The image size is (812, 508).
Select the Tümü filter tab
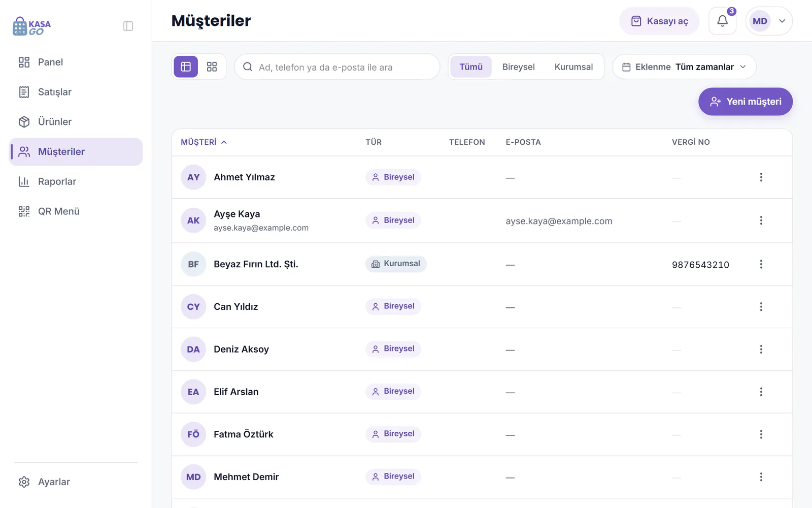tap(471, 67)
